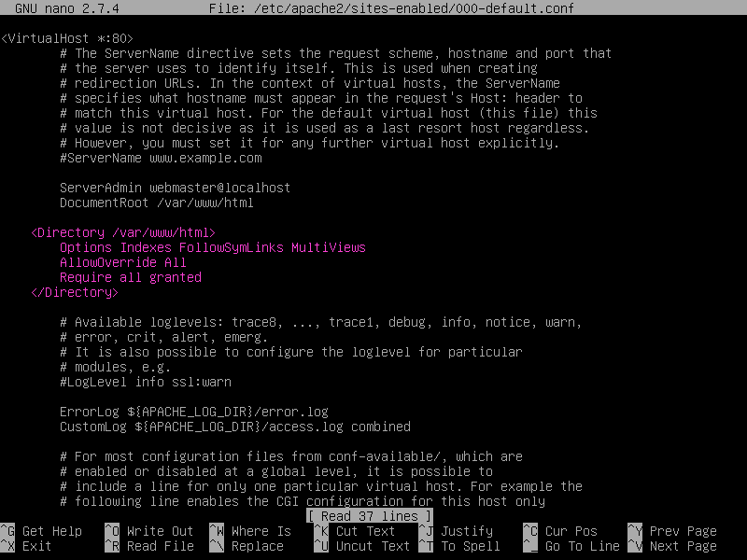Click the Get Help shortcut label
This screenshot has height=560, width=747.
(x=51, y=531)
